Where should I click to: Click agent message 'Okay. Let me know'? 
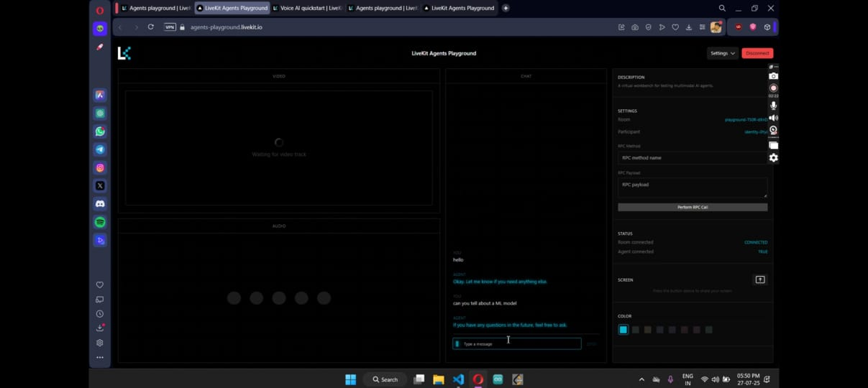pyautogui.click(x=500, y=282)
